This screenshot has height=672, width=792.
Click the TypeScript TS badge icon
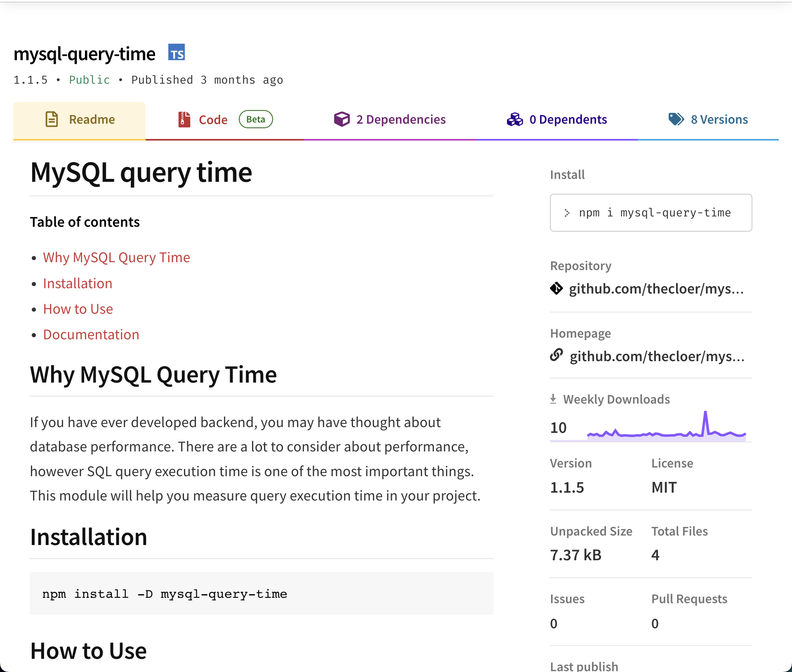pos(177,53)
